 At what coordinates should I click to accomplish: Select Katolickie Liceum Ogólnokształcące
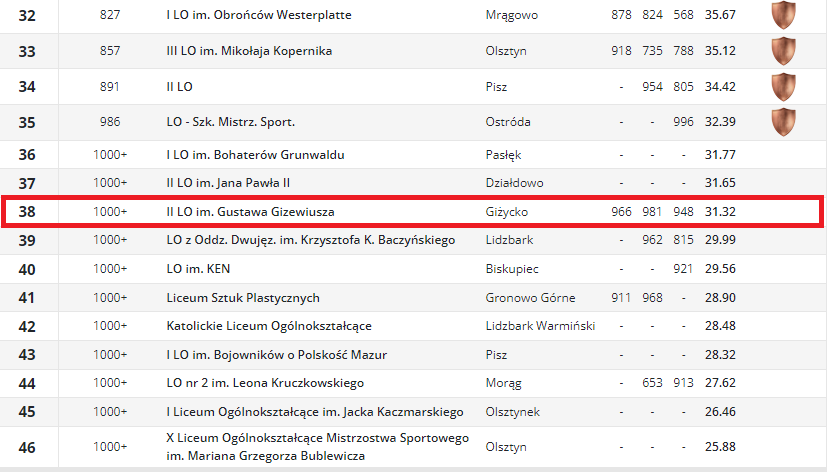tap(269, 326)
